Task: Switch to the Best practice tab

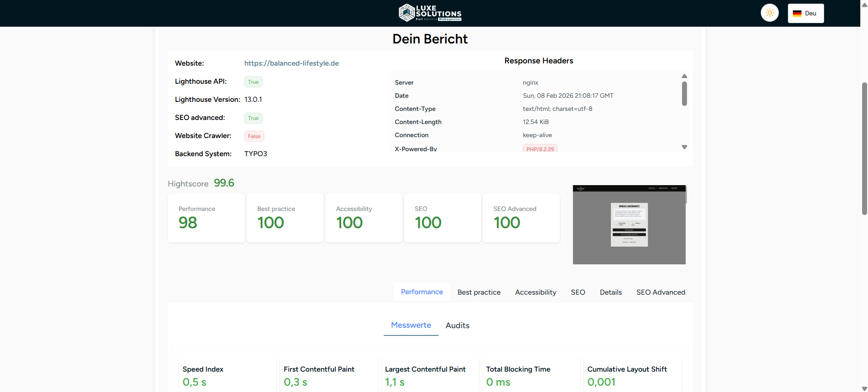Action: (x=479, y=292)
